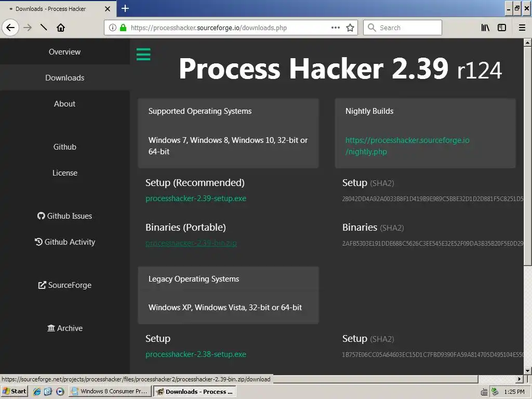Click the second quick launch icon

pos(48,391)
